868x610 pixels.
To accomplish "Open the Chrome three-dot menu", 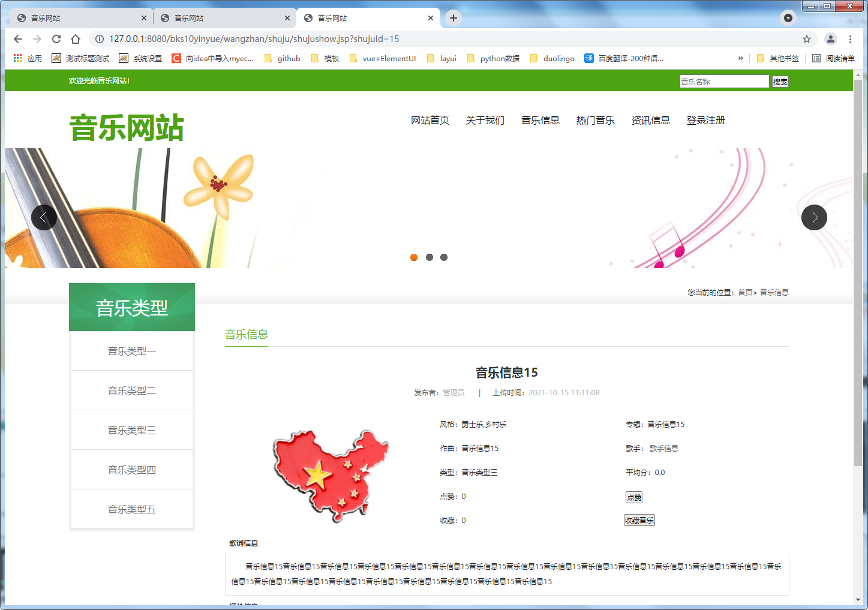I will [x=850, y=39].
